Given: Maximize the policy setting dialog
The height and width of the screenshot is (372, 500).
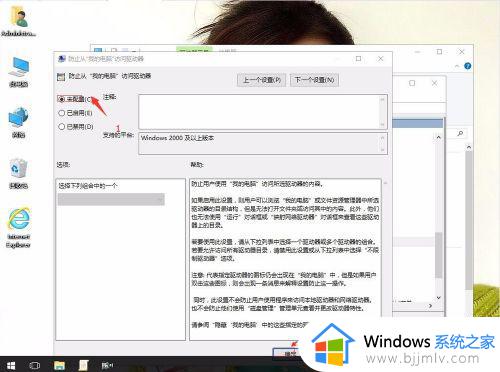Looking at the screenshot, I should coord(358,59).
